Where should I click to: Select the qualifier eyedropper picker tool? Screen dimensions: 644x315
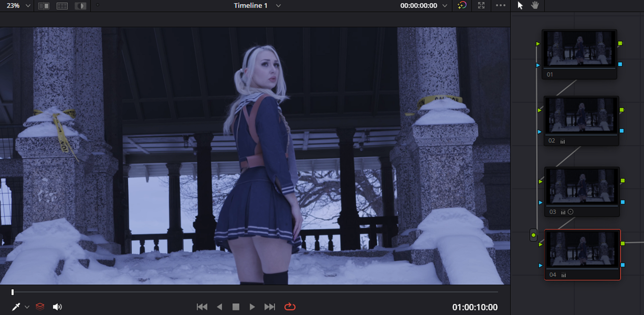[x=16, y=306]
